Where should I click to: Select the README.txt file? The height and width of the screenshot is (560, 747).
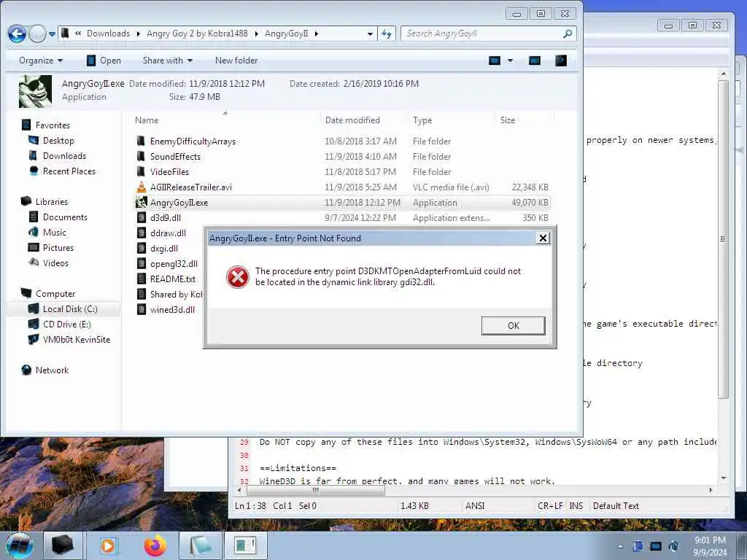pos(172,279)
